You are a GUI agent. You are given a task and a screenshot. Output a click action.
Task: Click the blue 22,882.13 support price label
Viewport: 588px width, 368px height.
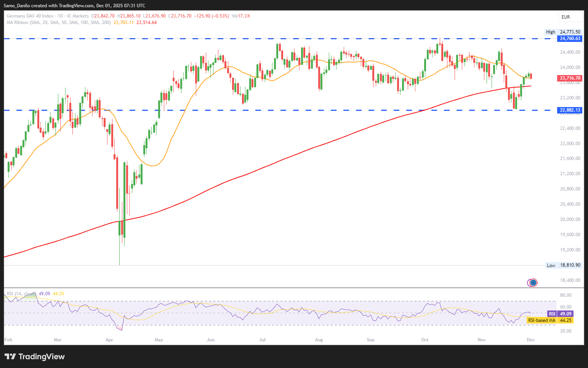coord(570,110)
